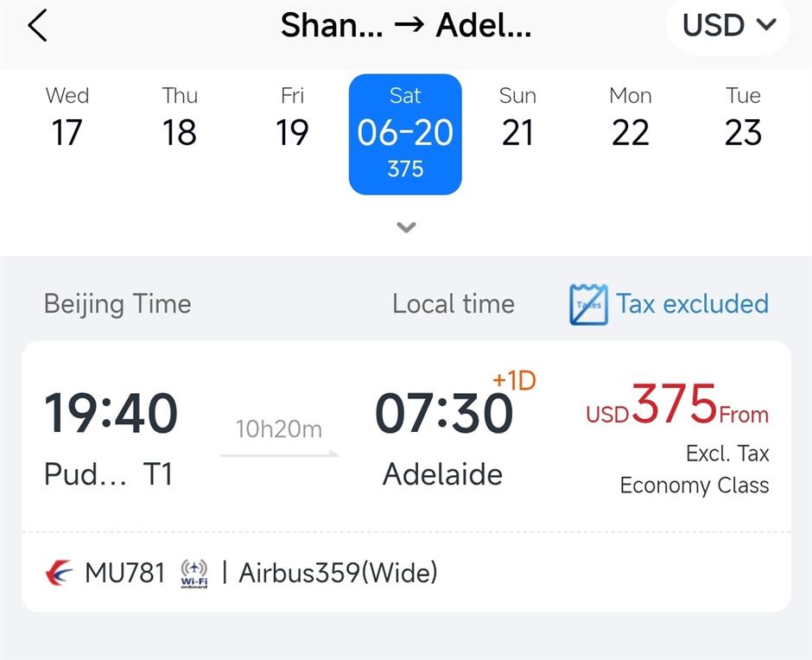Tap the 10h20m duration arrow

(x=279, y=439)
